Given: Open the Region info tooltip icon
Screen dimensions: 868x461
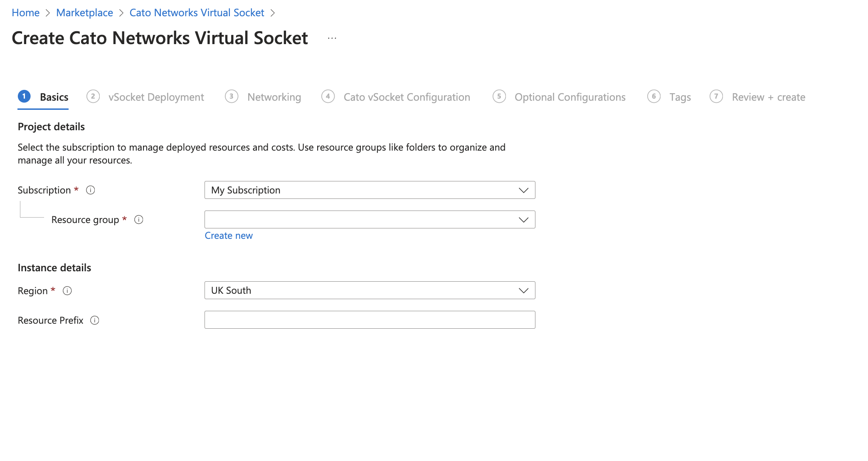Looking at the screenshot, I should point(67,291).
